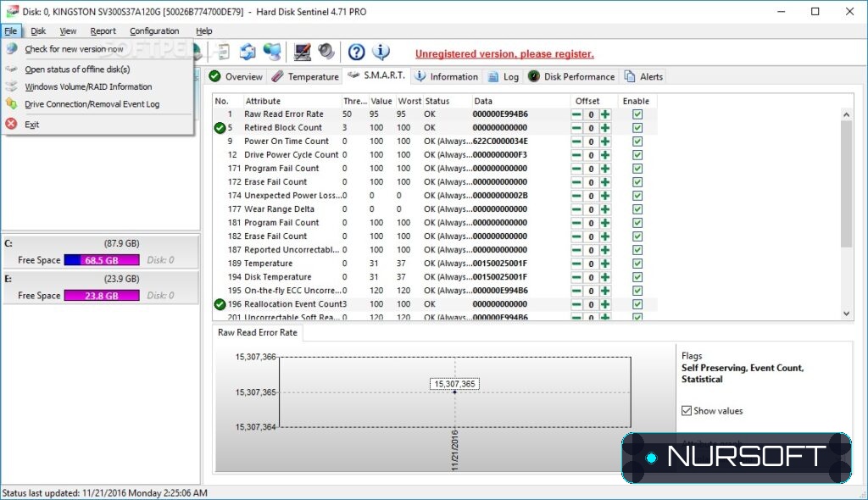Click plus icon for Drive Power Cycle Count

[x=605, y=155]
